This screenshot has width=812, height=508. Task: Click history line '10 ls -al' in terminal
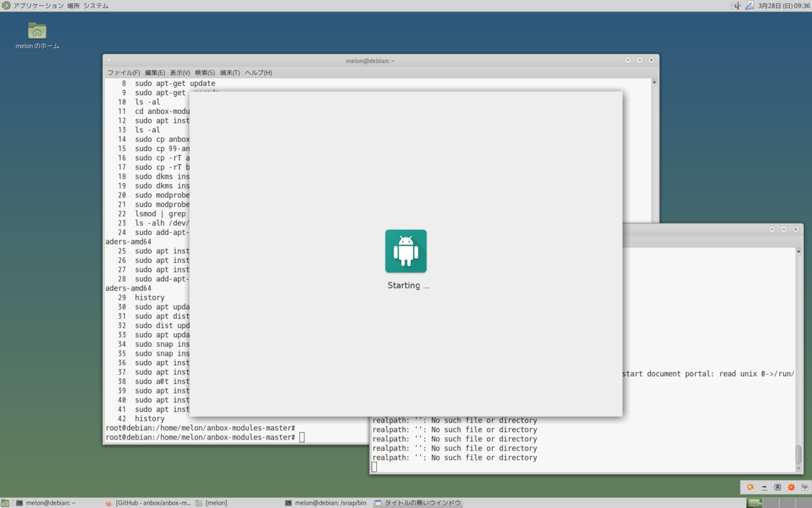point(139,102)
